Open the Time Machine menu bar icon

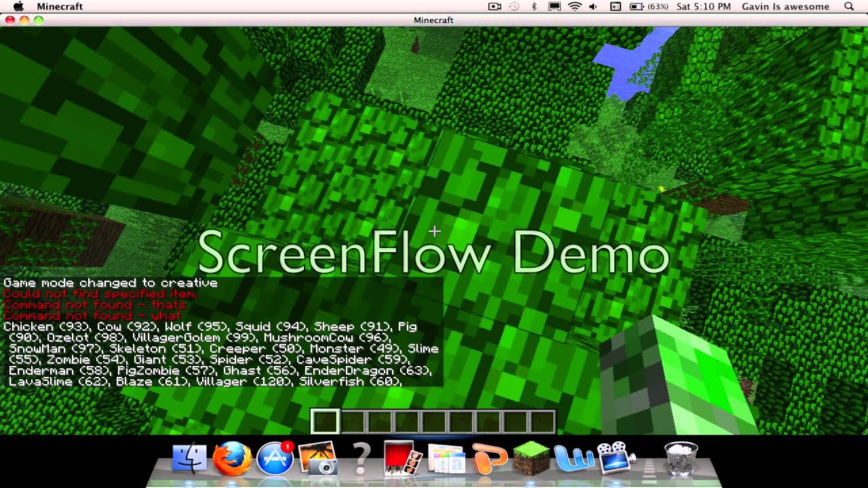514,6
